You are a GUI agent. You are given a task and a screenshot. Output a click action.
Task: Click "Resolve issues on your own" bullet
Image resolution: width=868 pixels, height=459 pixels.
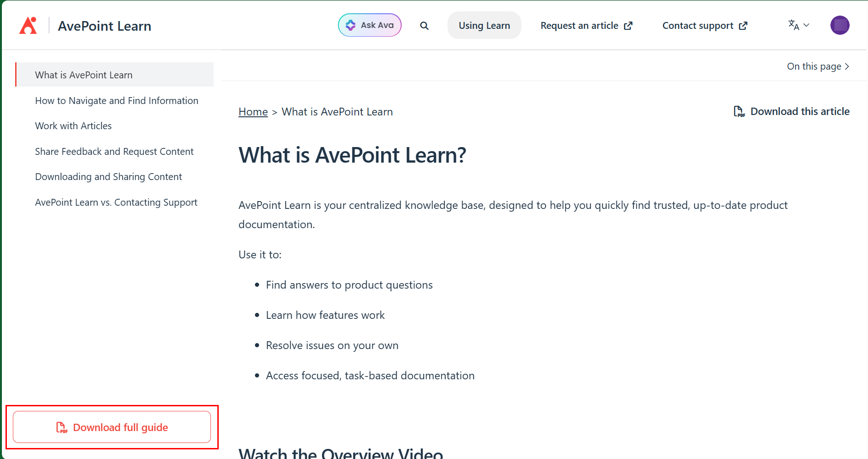click(332, 345)
